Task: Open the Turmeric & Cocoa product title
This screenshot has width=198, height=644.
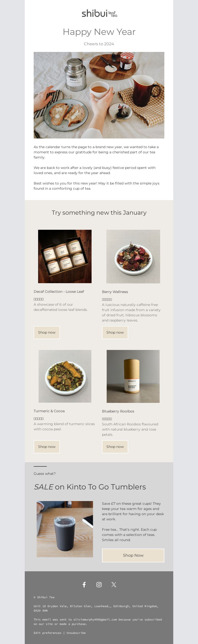Action: click(49, 411)
